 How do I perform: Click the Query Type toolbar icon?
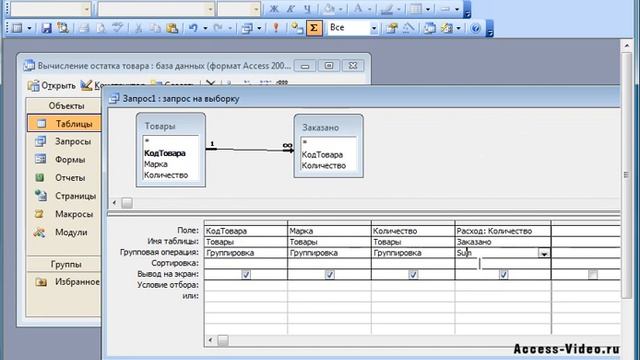point(247,28)
